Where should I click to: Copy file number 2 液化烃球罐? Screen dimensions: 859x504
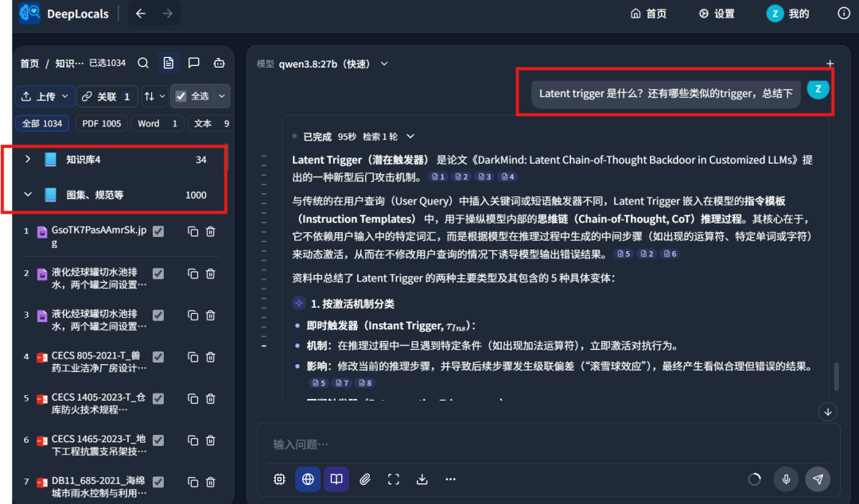192,273
